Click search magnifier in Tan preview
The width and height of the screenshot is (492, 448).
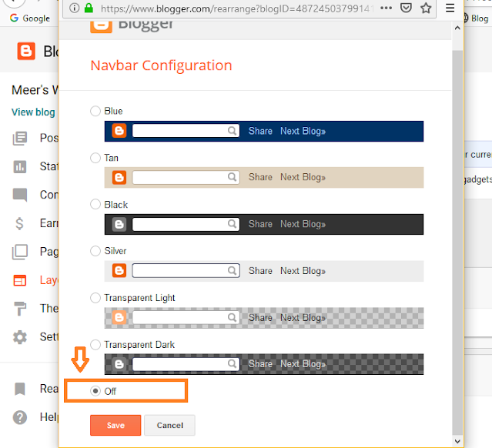(x=232, y=177)
